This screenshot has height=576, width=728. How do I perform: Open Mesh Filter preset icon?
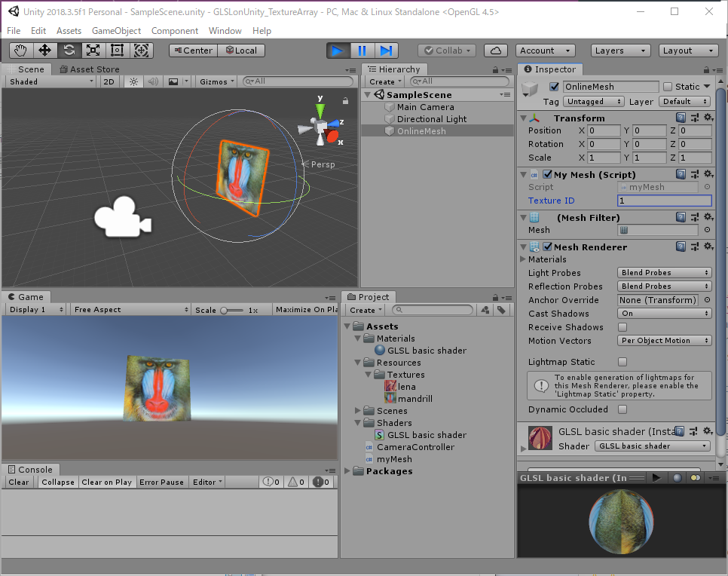coord(695,217)
